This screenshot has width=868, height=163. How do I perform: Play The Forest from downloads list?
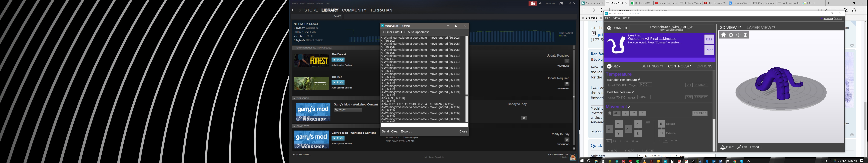[338, 60]
